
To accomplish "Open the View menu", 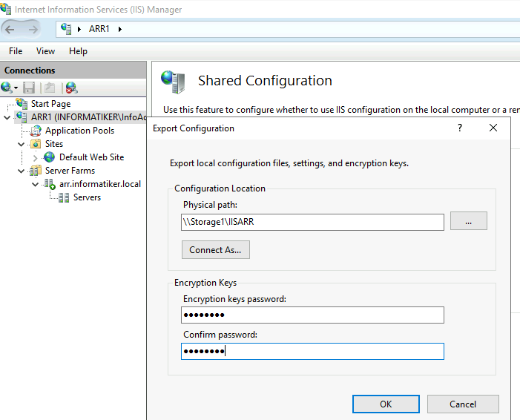I will pos(45,51).
